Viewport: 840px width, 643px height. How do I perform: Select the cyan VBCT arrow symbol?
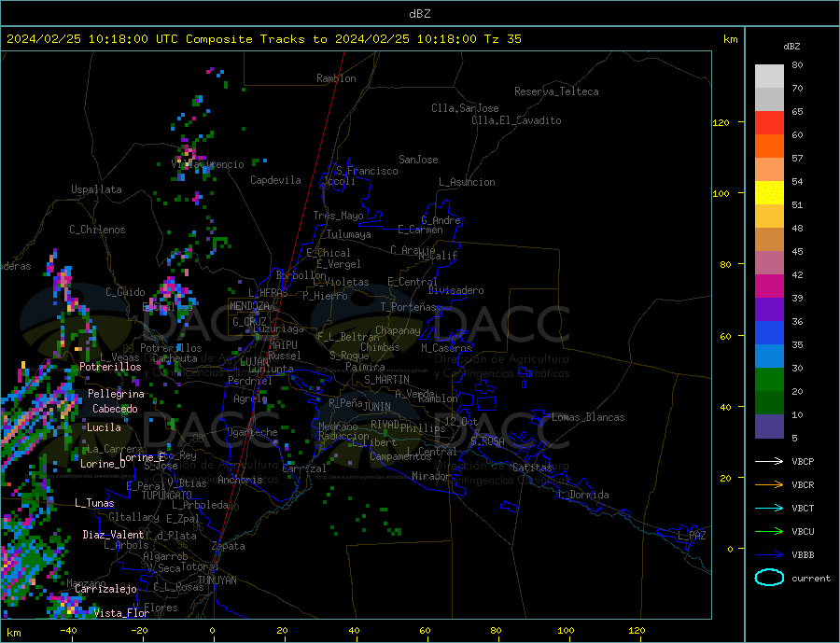(x=769, y=508)
